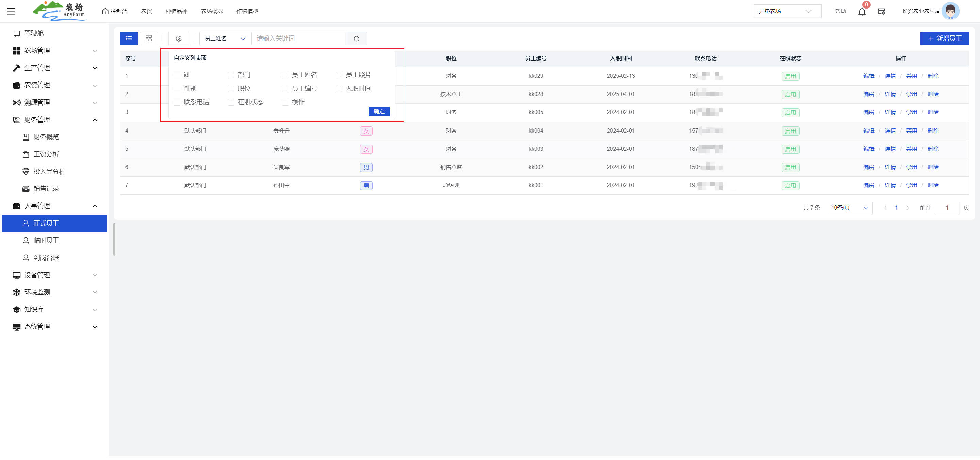
Task: Switch to list view icon
Action: [x=129, y=39]
